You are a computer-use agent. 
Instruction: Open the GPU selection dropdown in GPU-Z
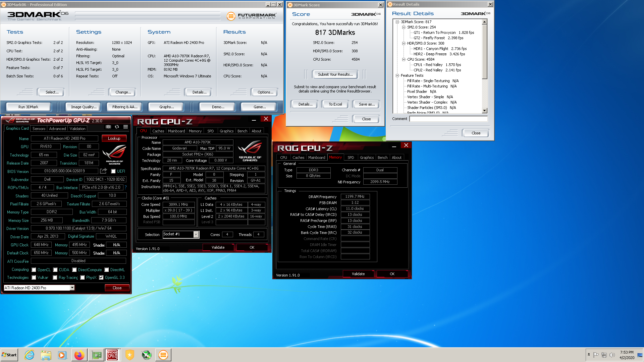click(x=72, y=288)
